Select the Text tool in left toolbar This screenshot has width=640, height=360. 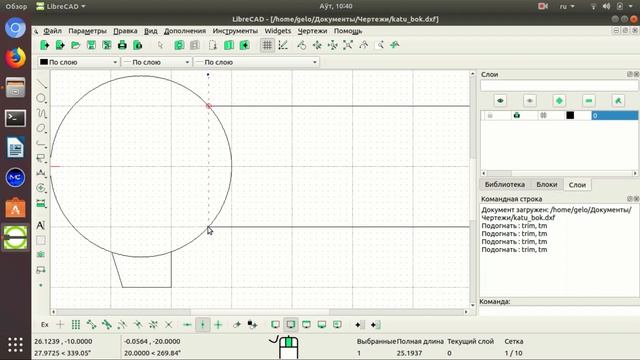pyautogui.click(x=41, y=225)
